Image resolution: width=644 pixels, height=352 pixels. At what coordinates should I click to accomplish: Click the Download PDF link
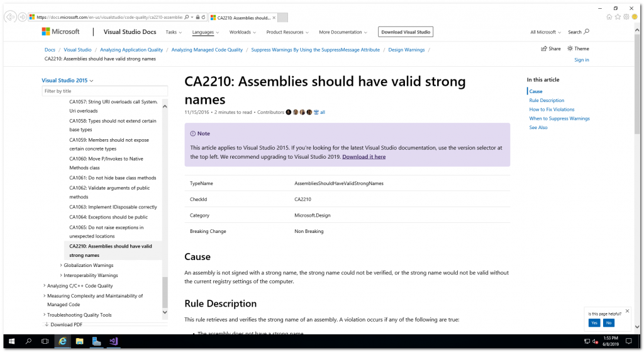[64, 324]
